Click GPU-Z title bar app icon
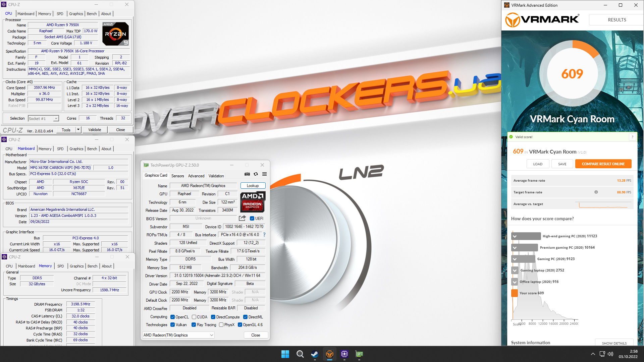644x362 pixels. (x=146, y=165)
